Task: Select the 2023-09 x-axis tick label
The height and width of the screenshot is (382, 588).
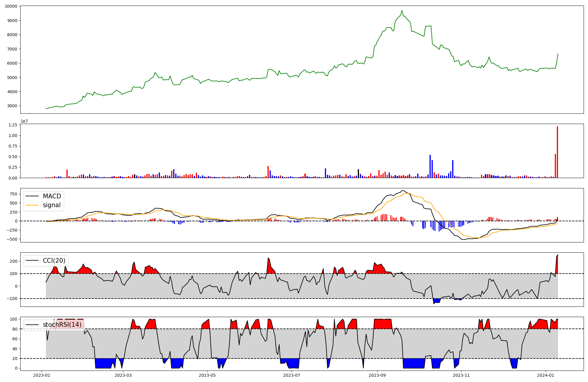Action: click(377, 375)
